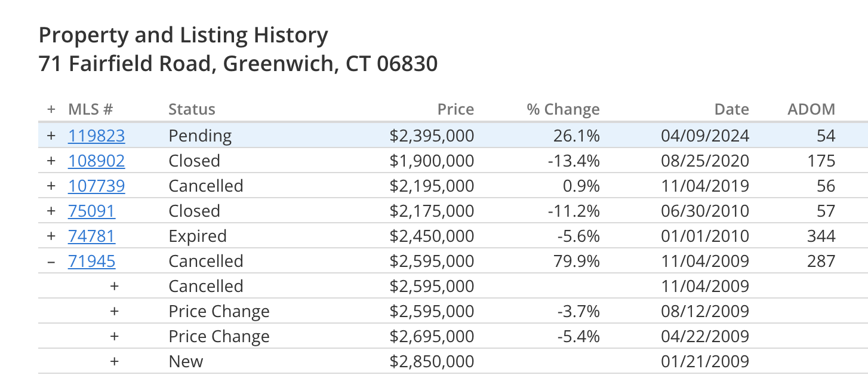
Task: Expand the listing 107739 row
Action: (51, 186)
